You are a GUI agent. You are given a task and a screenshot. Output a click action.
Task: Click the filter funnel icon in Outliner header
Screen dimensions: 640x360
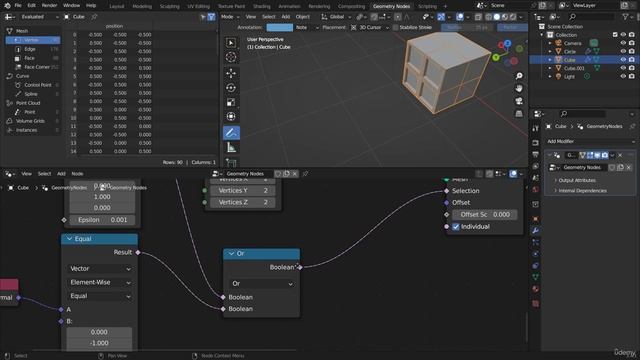[x=625, y=17]
